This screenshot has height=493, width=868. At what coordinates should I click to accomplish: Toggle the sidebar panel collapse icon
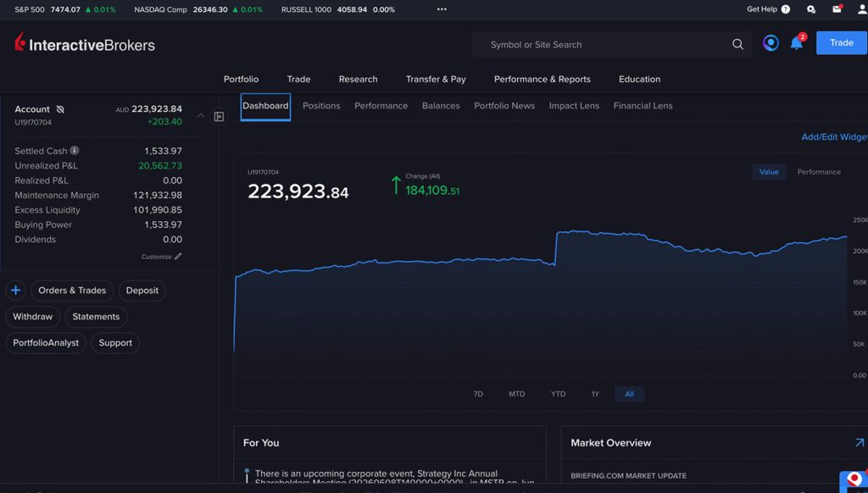click(x=220, y=117)
